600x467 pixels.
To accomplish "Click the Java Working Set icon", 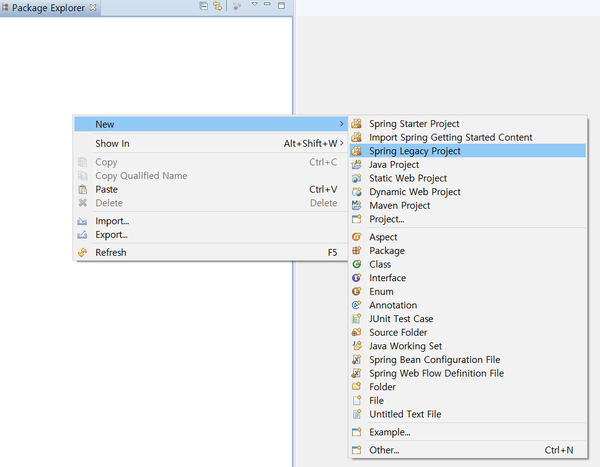I will (357, 346).
